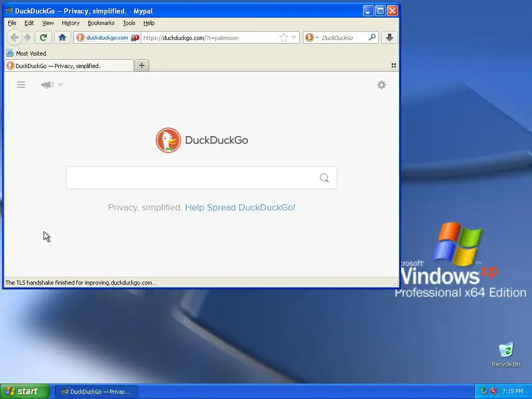Open the Most Visited bookmarks folder
The height and width of the screenshot is (399, 532).
(26, 54)
